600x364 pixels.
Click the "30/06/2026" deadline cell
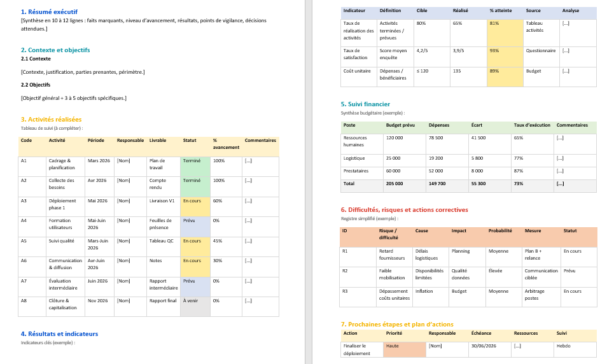tap(484, 346)
